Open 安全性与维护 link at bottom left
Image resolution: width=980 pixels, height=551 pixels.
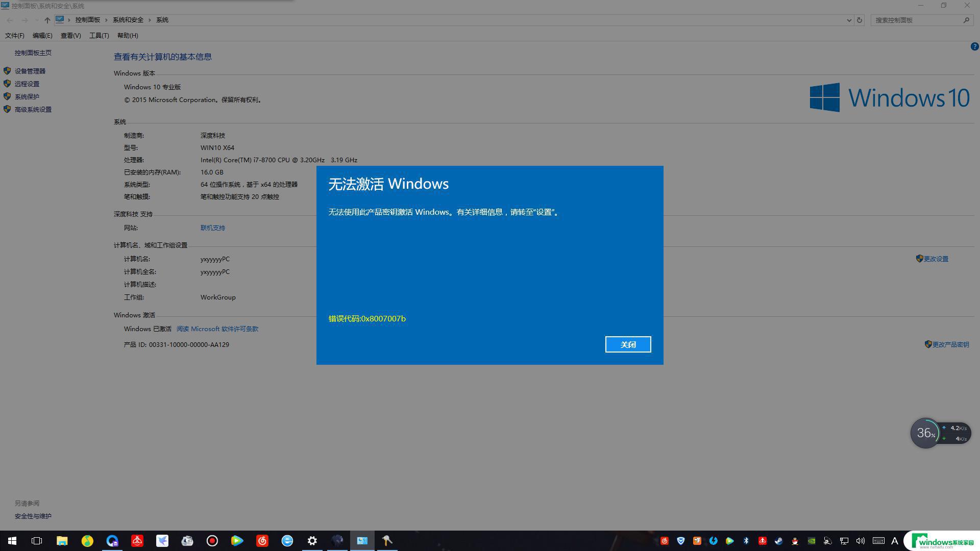(x=33, y=516)
